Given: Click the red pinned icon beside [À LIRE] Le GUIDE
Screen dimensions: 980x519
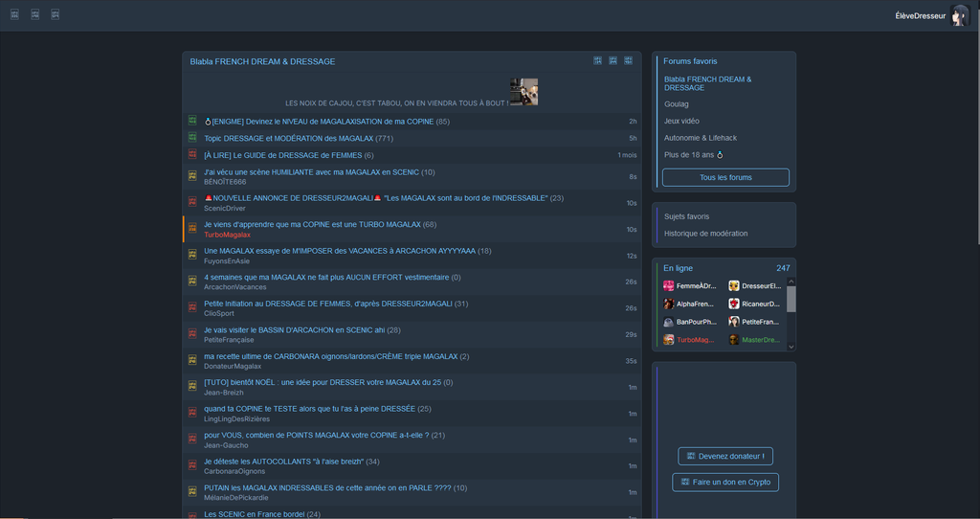Looking at the screenshot, I should (x=192, y=154).
